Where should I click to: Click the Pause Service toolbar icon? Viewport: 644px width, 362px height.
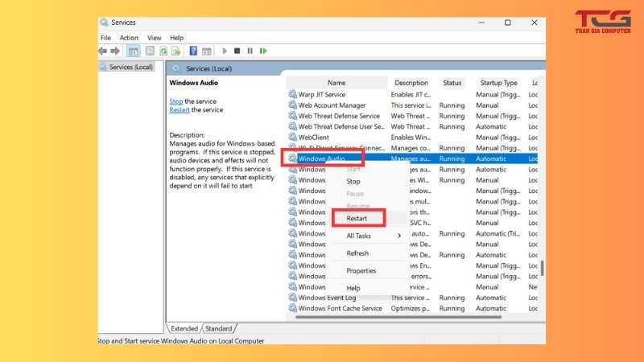250,51
